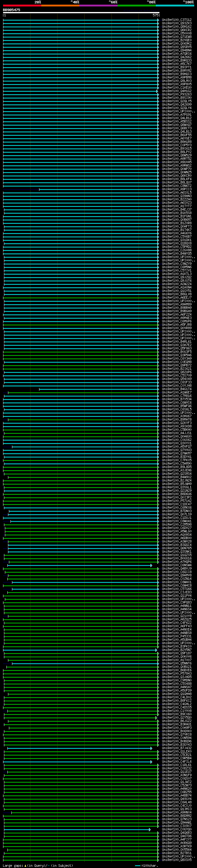The image size is (197, 868).
Task: Select the UniRef100_Q4H1G2 label
Action: [177, 91]
